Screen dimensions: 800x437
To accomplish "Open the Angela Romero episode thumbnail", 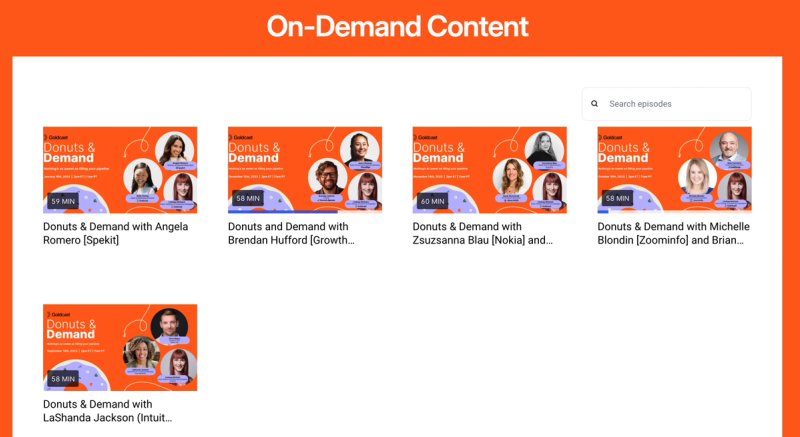I will point(120,170).
